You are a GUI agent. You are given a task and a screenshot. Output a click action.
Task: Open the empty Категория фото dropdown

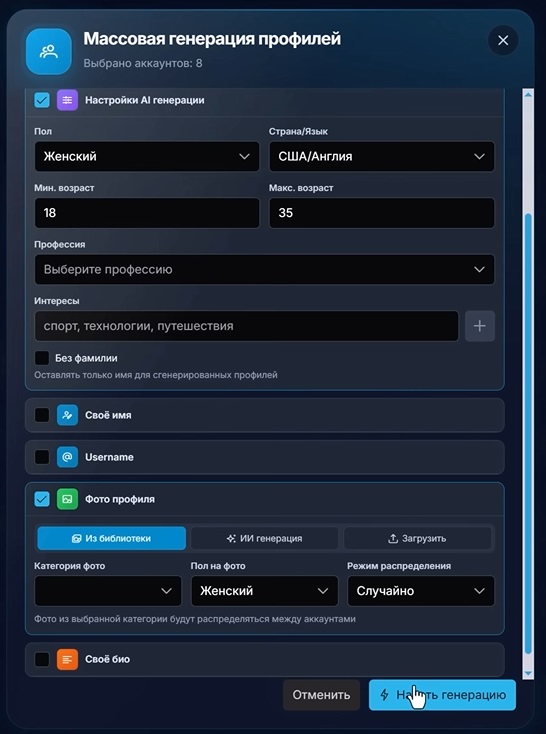coord(108,591)
